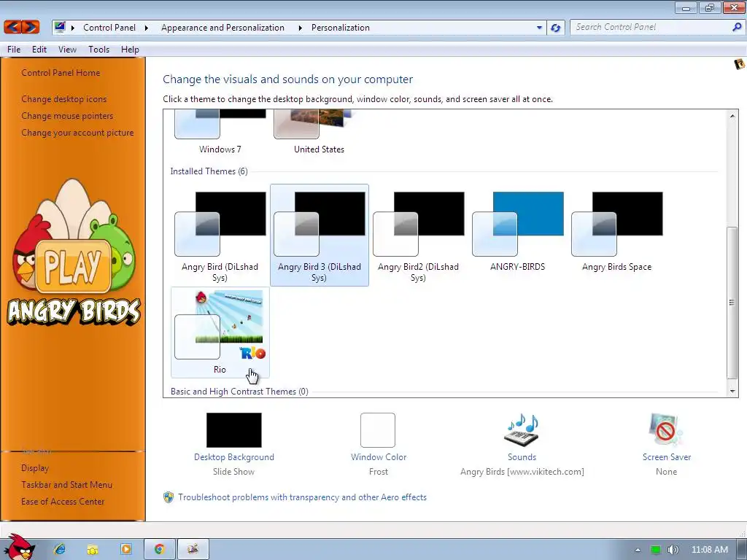
Task: Open the Tools menu
Action: [x=98, y=50]
